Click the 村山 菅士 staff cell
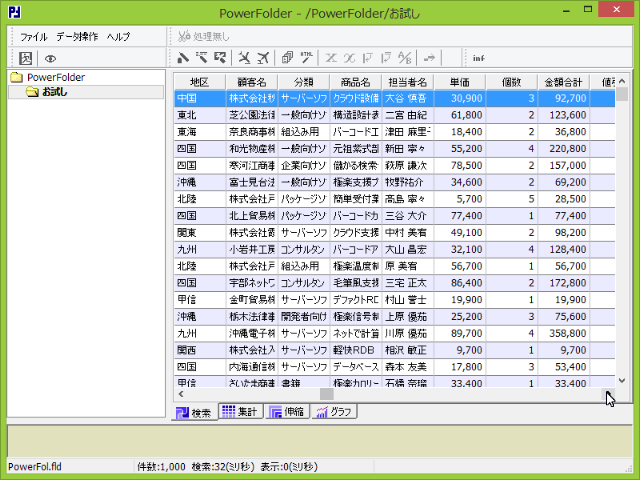This screenshot has width=640, height=480. (x=408, y=300)
